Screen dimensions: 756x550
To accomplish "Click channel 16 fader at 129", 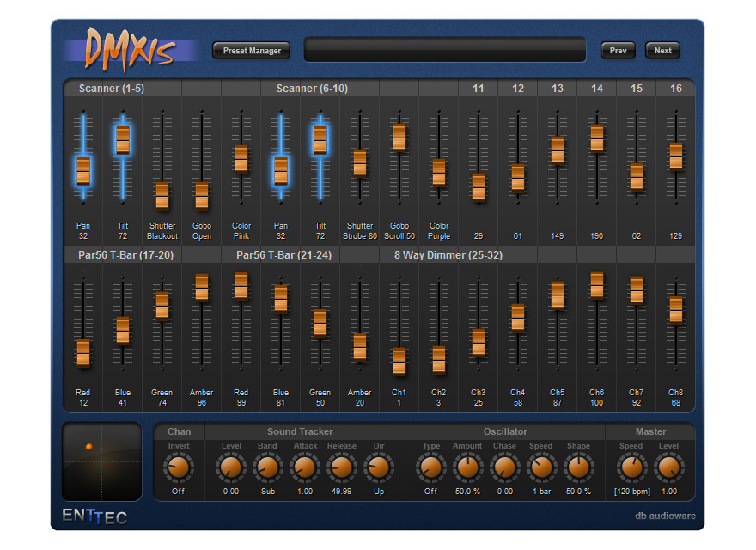I will click(x=676, y=156).
